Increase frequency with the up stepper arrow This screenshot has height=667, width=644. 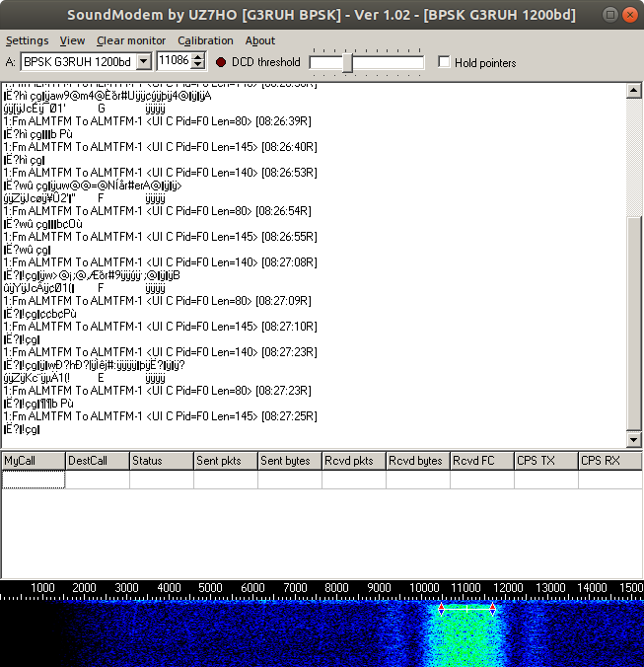[x=197, y=57]
